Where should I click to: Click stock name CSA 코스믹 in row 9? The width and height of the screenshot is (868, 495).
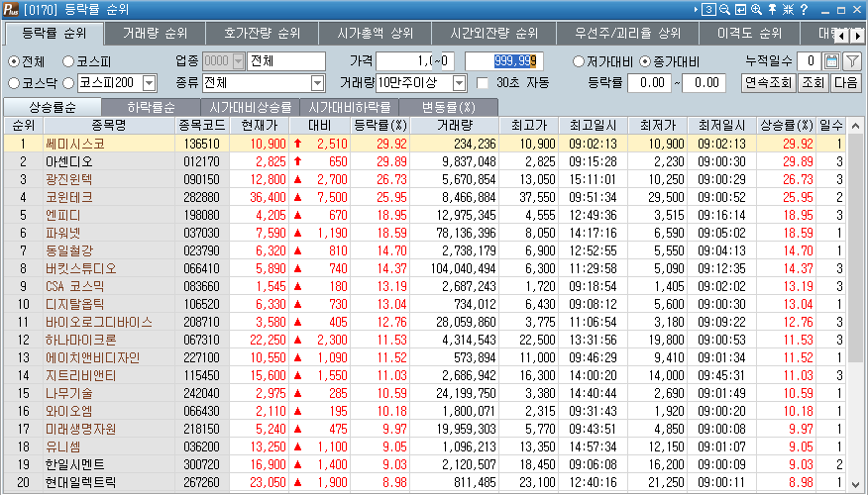click(x=74, y=286)
